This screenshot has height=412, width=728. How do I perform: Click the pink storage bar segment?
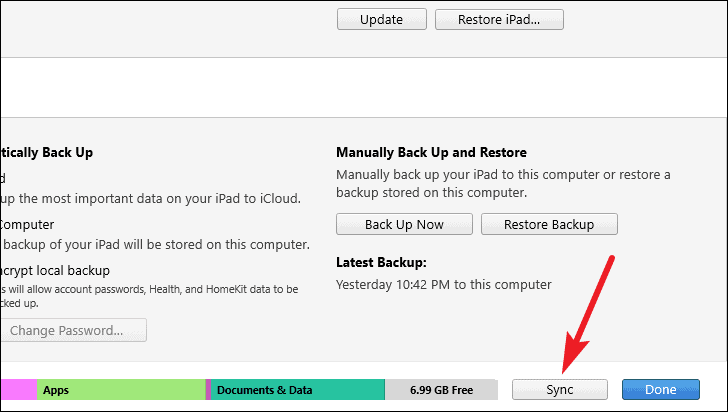tap(19, 390)
